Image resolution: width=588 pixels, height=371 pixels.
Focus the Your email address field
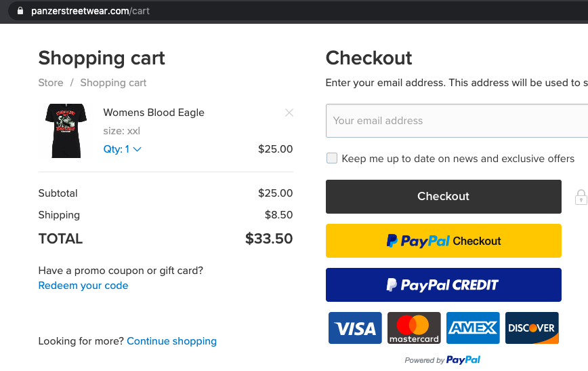coord(457,121)
